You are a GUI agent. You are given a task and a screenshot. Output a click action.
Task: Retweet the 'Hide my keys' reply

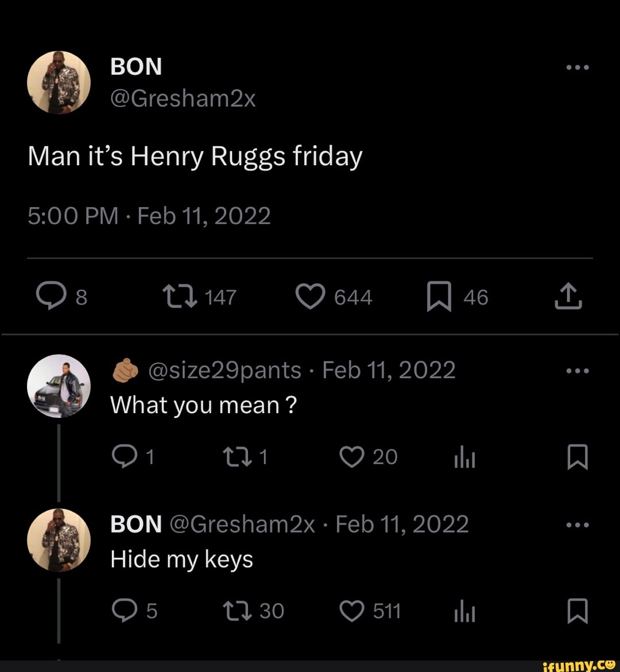tap(237, 611)
